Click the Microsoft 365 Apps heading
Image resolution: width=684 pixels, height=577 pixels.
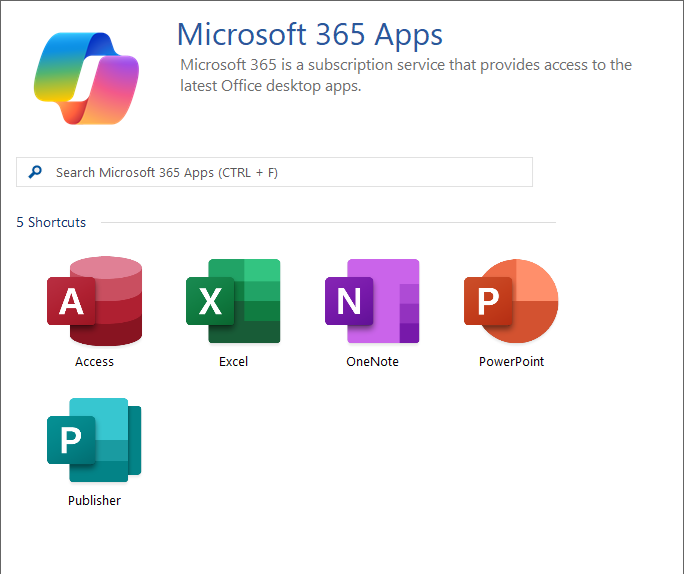click(309, 35)
